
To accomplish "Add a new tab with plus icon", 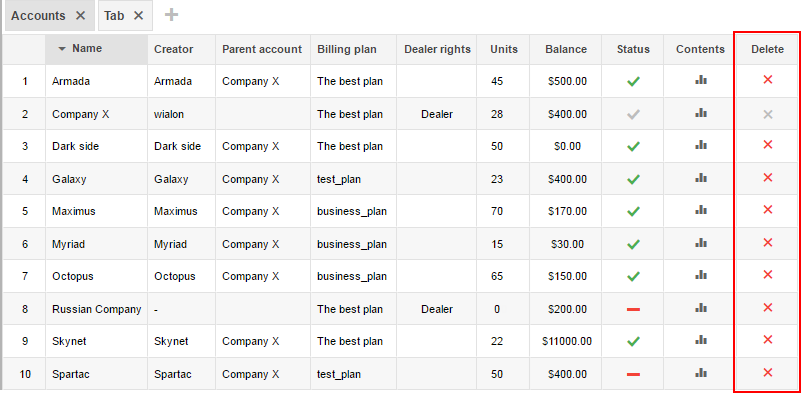I will click(x=171, y=15).
